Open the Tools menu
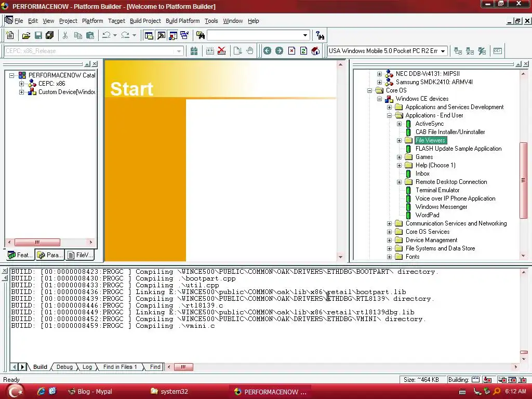This screenshot has height=399, width=532. point(211,21)
